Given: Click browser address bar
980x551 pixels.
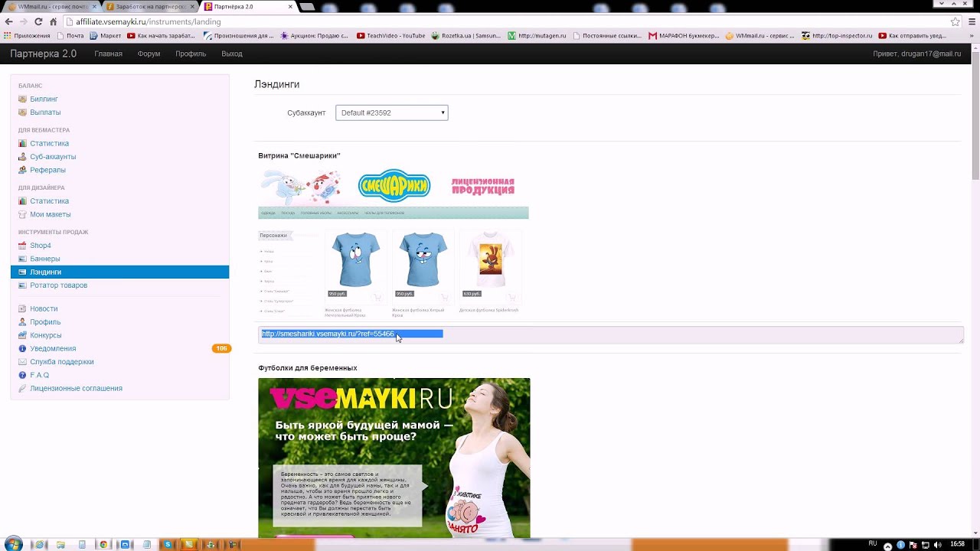Looking at the screenshot, I should point(505,21).
